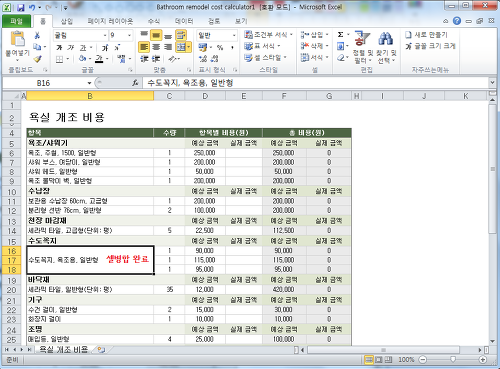Screen dimensions: 500x369
Task: Click the Clear eraser icon
Action: pyautogui.click(x=340, y=58)
